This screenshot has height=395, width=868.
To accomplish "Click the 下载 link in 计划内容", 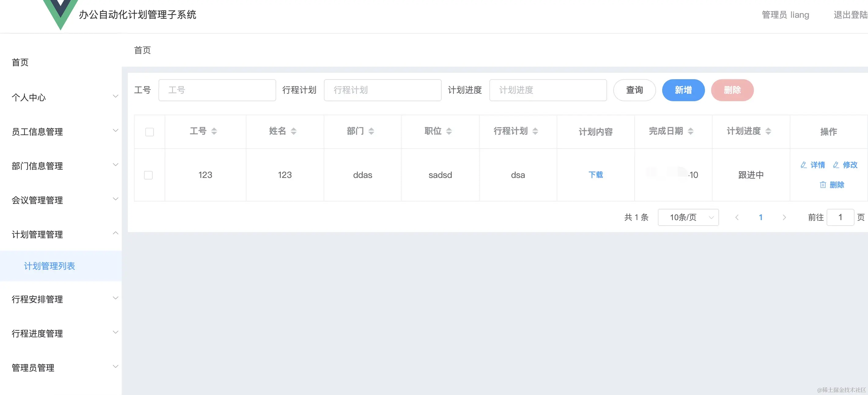I will (x=595, y=175).
